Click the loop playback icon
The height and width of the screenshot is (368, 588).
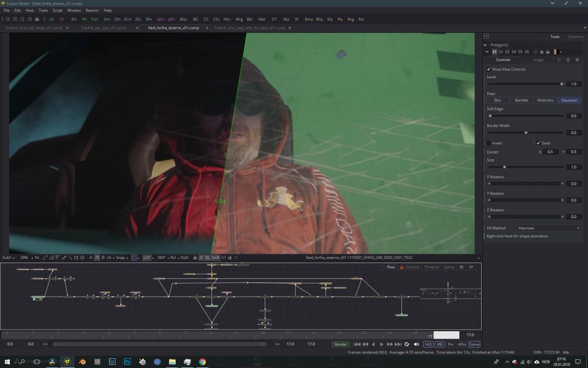(x=407, y=344)
